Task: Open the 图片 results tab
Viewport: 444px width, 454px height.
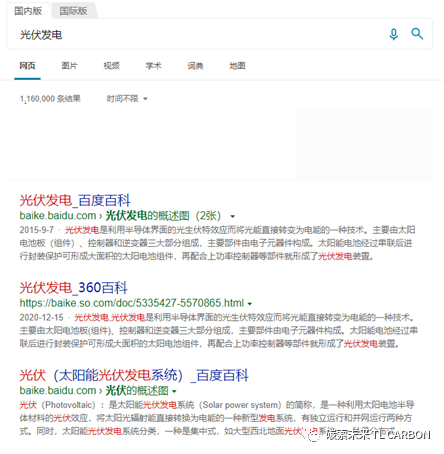Action: (69, 66)
